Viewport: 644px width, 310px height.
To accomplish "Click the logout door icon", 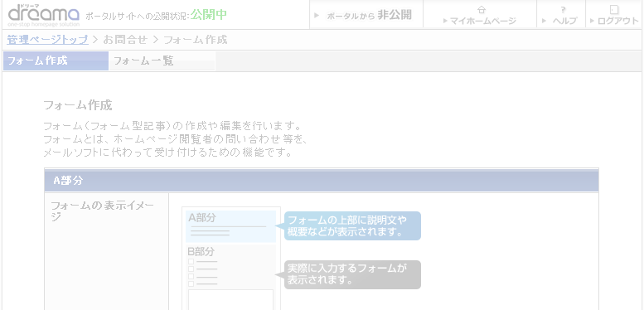I will point(614,9).
